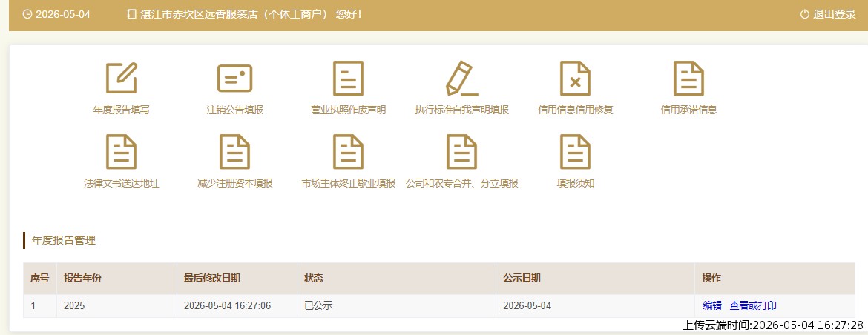The height and width of the screenshot is (335, 868).
Task: Click the 减少注册资本填报 text label
Action: click(x=234, y=184)
